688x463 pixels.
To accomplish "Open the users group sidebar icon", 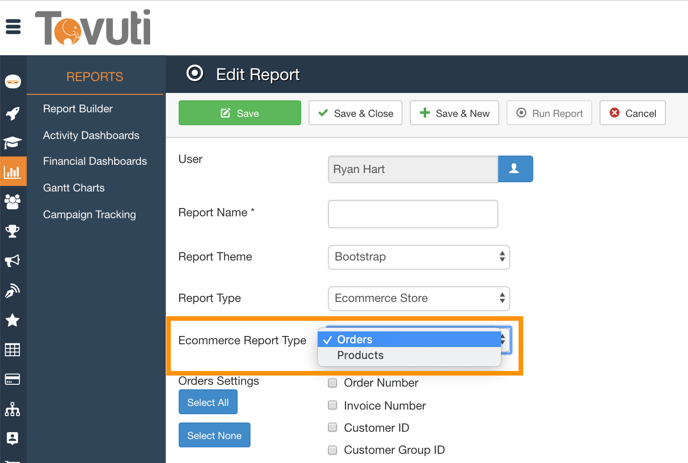I will (13, 202).
